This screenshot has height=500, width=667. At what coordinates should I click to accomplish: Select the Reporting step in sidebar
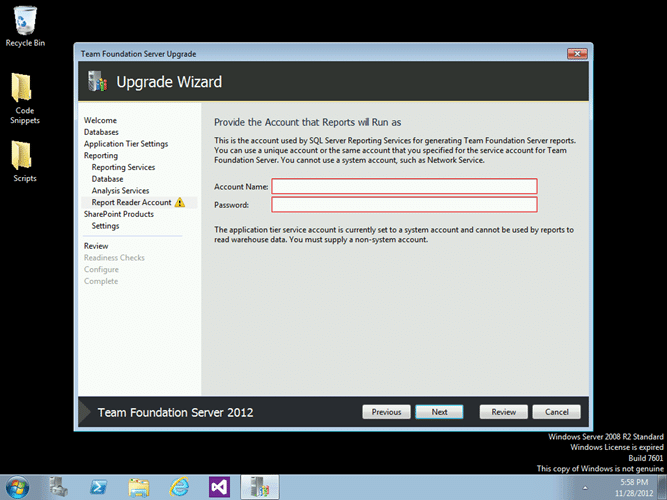tap(100, 155)
